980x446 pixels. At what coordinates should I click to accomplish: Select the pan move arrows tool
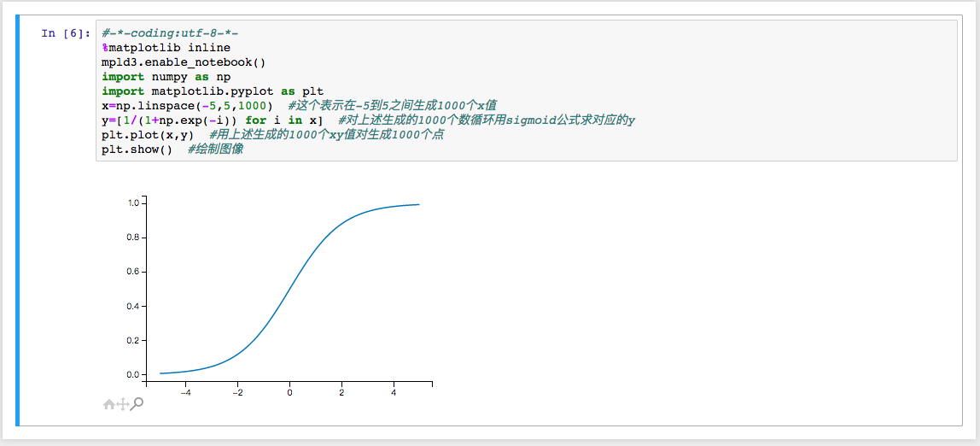123,405
